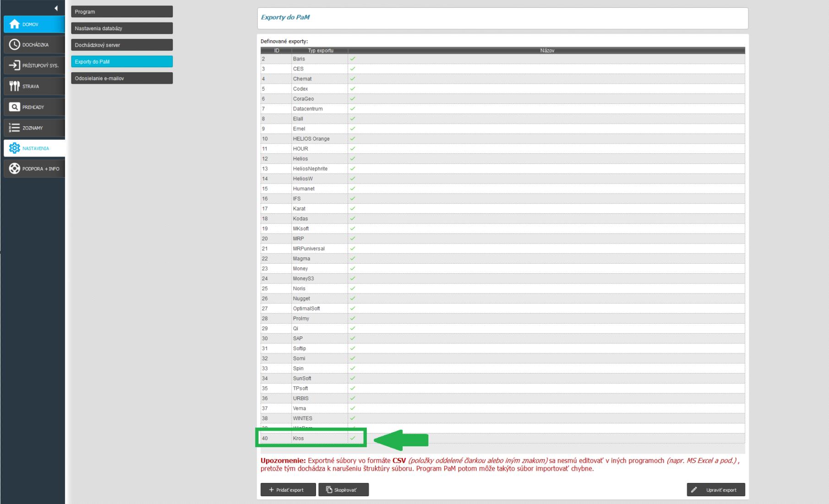829x504 pixels.
Task: Click the Nastavenia gear icon
Action: coord(15,148)
